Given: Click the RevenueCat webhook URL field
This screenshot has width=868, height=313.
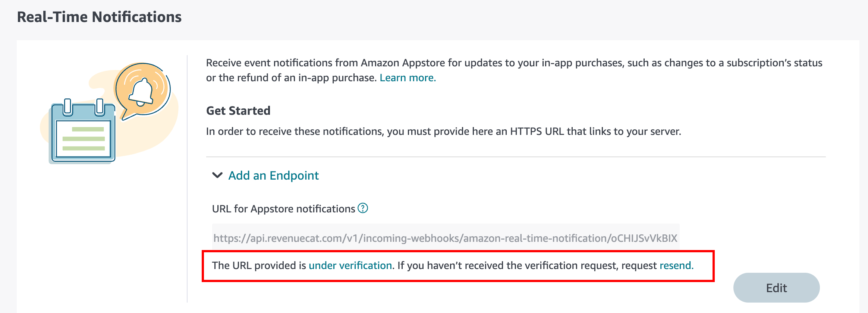Looking at the screenshot, I should click(445, 238).
